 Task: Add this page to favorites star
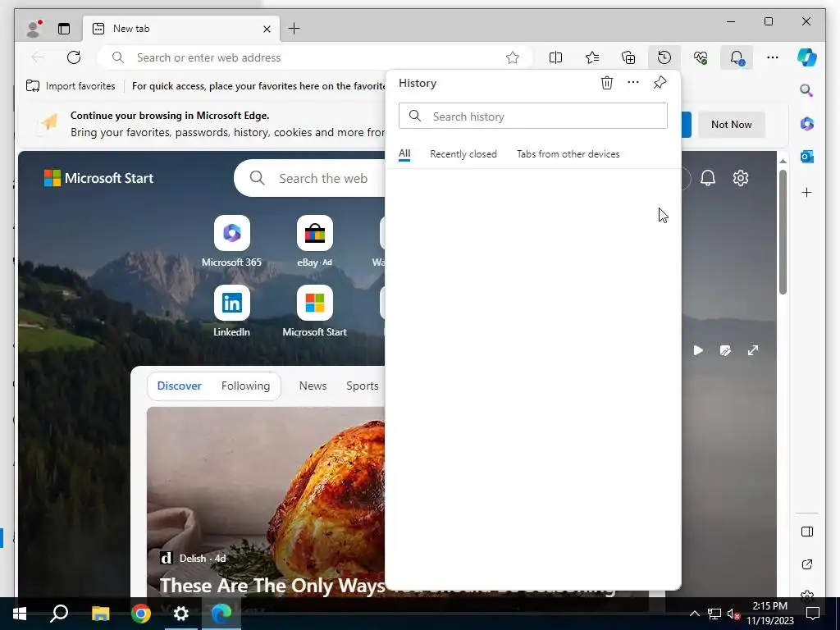513,57
